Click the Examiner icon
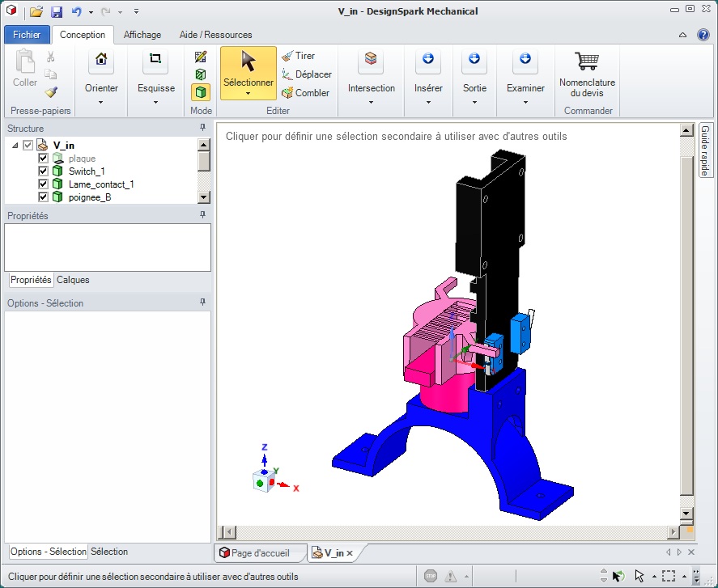Viewport: 718px width, 588px height. coord(525,60)
